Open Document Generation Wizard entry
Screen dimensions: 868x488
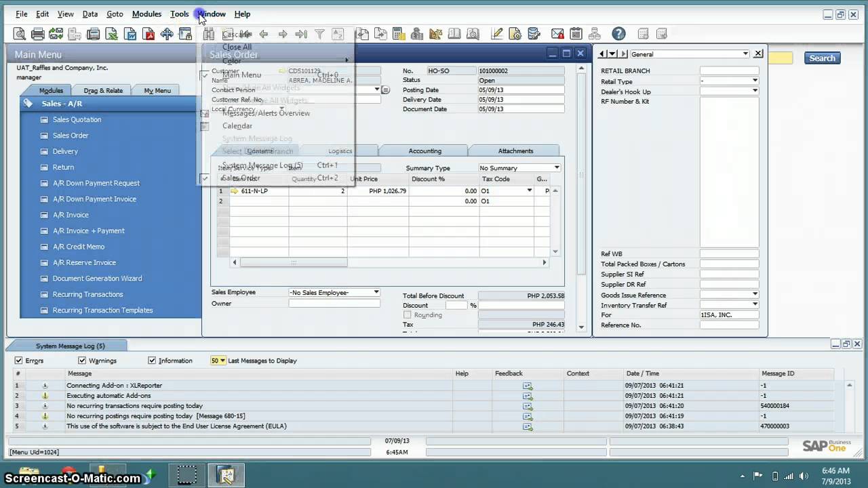click(97, 279)
